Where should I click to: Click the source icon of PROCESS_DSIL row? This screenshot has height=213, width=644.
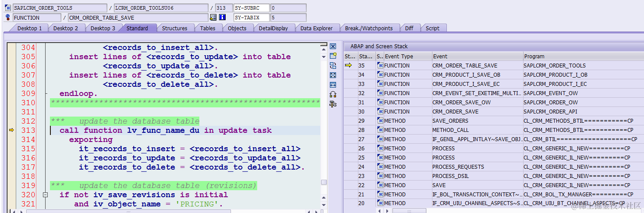point(380,176)
